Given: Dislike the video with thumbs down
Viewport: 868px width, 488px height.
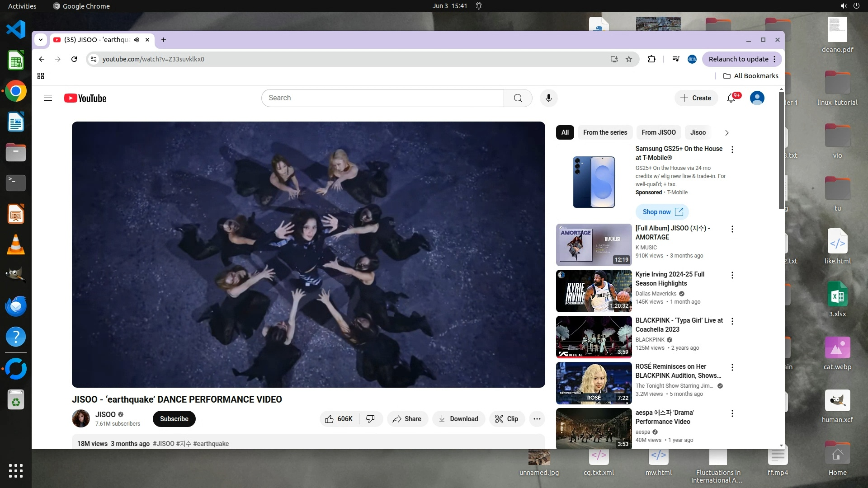Looking at the screenshot, I should point(370,419).
